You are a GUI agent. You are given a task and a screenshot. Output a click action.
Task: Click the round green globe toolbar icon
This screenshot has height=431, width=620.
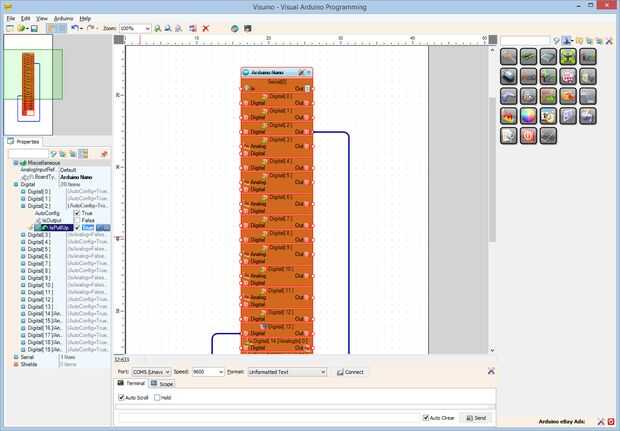234,28
